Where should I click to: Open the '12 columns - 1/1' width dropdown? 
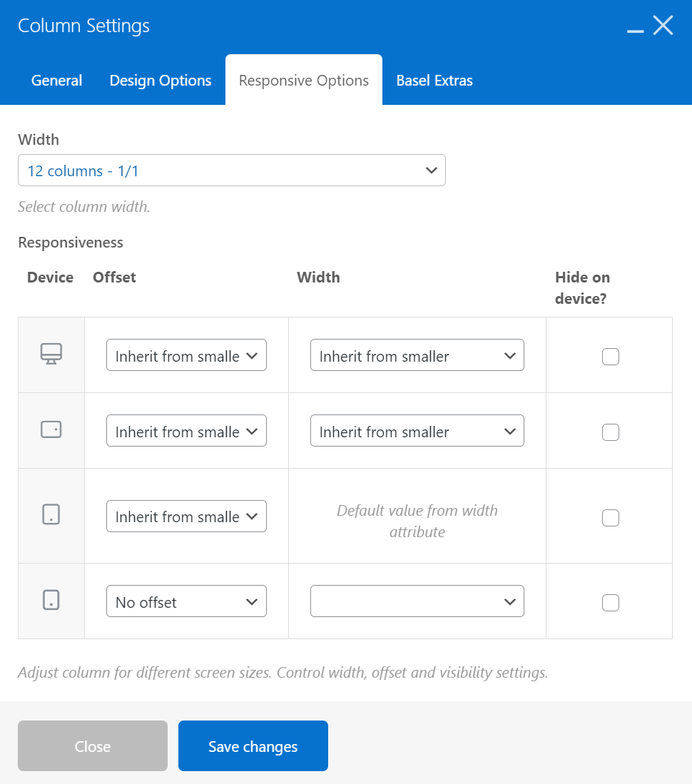click(x=232, y=170)
